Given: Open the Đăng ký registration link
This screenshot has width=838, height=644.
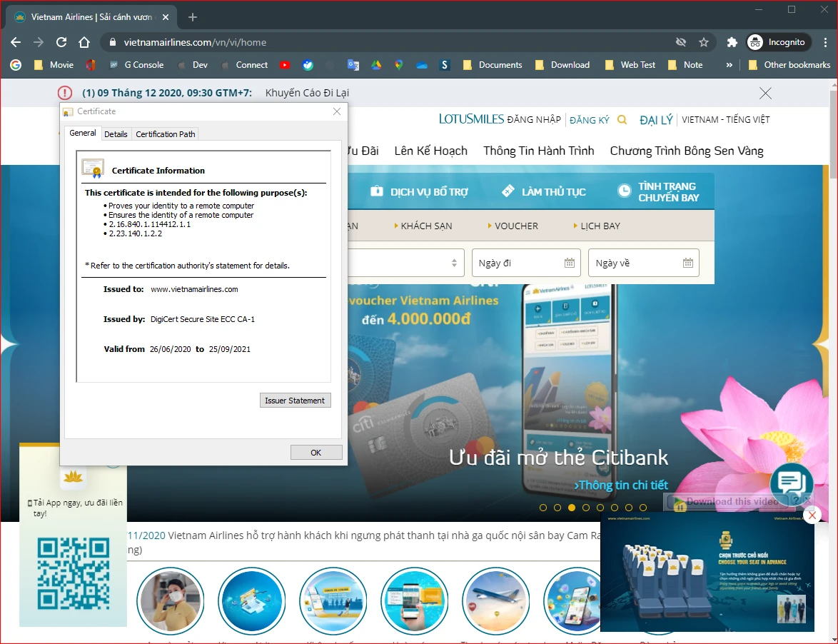Looking at the screenshot, I should click(x=590, y=120).
